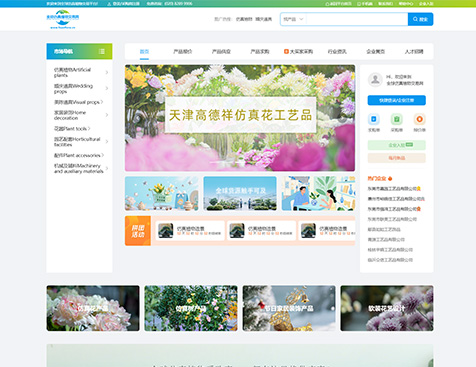This screenshot has height=367, width=476.
Task: Open the first group-buy product card
Action: pyautogui.click(x=190, y=231)
